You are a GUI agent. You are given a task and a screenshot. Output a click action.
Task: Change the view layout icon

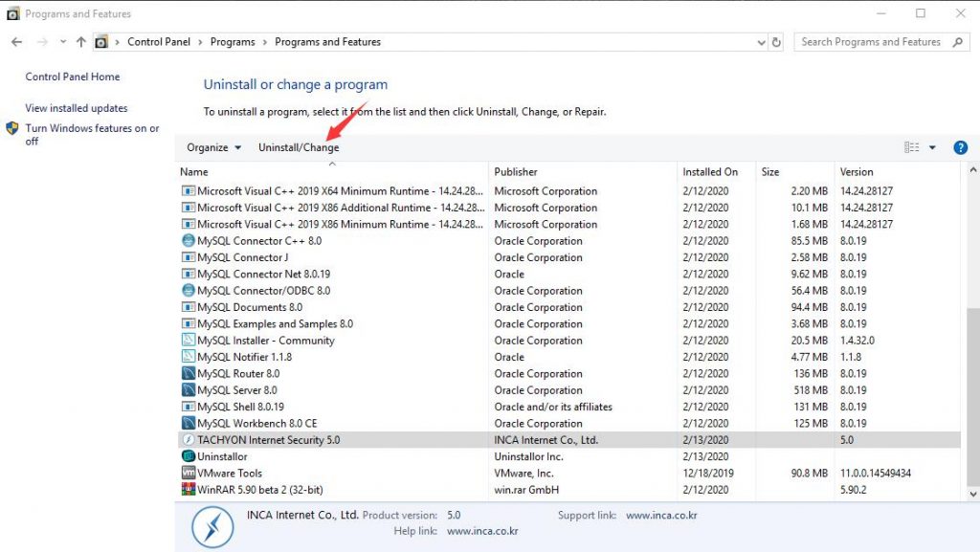pos(912,147)
